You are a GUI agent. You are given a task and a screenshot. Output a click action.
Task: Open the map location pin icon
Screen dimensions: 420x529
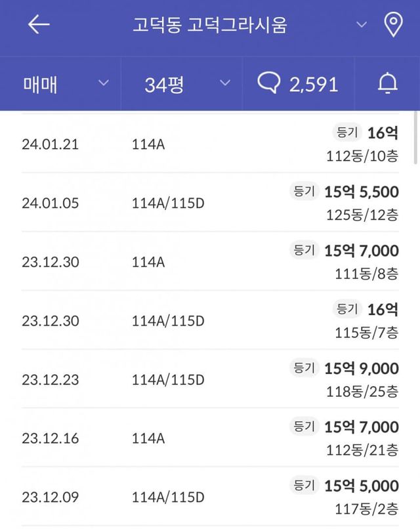(392, 26)
